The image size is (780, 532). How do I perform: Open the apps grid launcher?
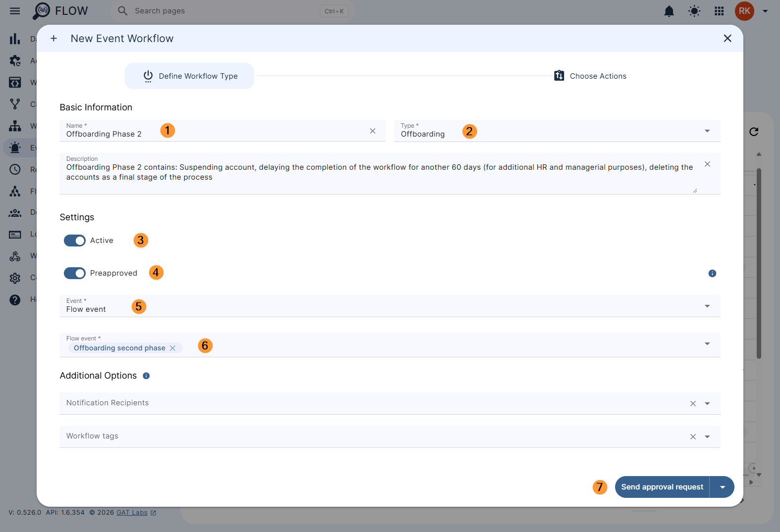pyautogui.click(x=719, y=11)
